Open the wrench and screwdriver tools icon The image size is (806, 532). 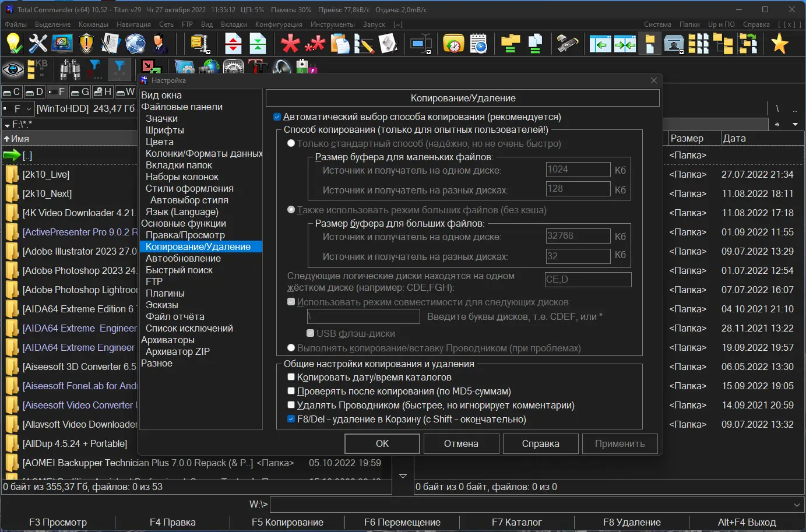[x=38, y=44]
